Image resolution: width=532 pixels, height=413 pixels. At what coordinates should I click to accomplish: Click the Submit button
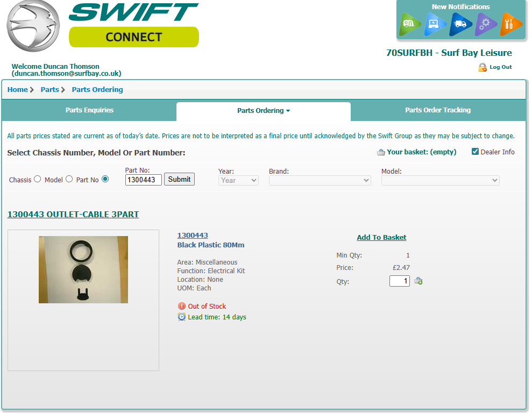(179, 179)
